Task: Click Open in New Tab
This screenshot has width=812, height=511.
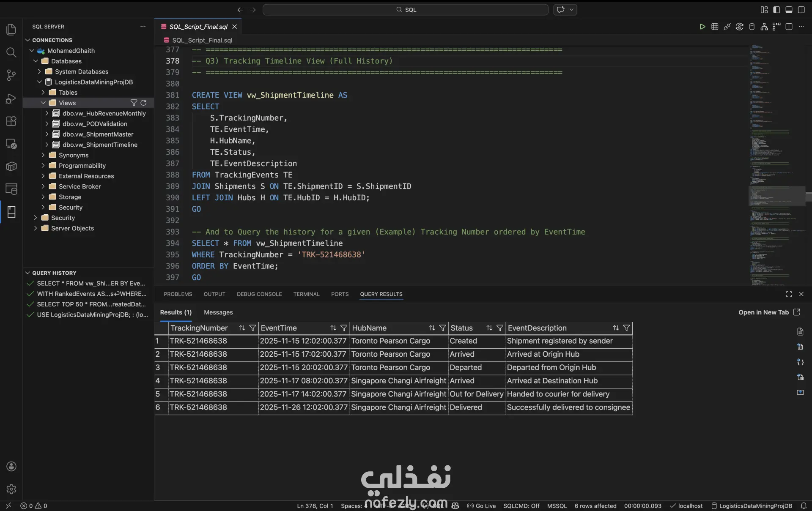Action: coord(769,312)
